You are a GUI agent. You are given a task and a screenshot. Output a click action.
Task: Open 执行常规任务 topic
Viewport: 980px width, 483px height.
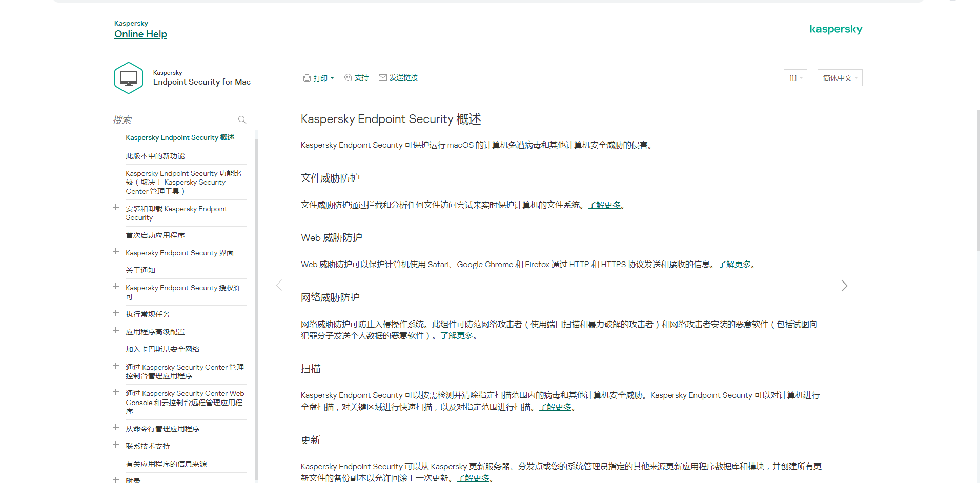point(148,314)
